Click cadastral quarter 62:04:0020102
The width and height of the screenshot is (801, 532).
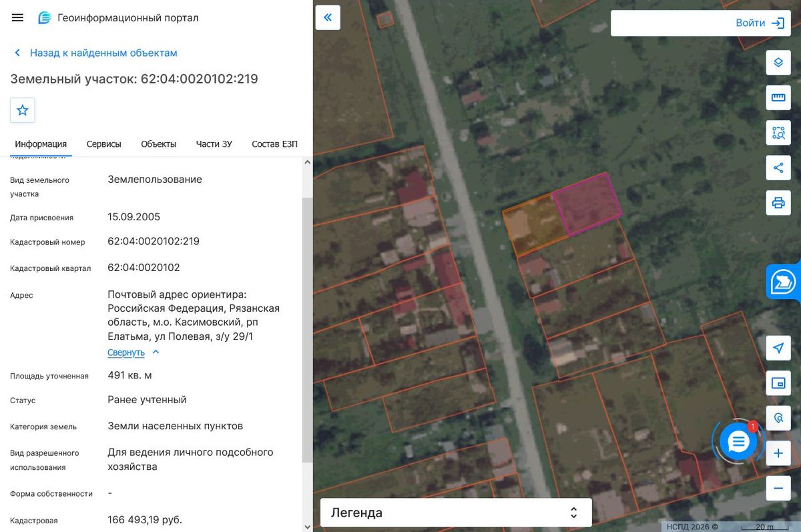point(144,268)
